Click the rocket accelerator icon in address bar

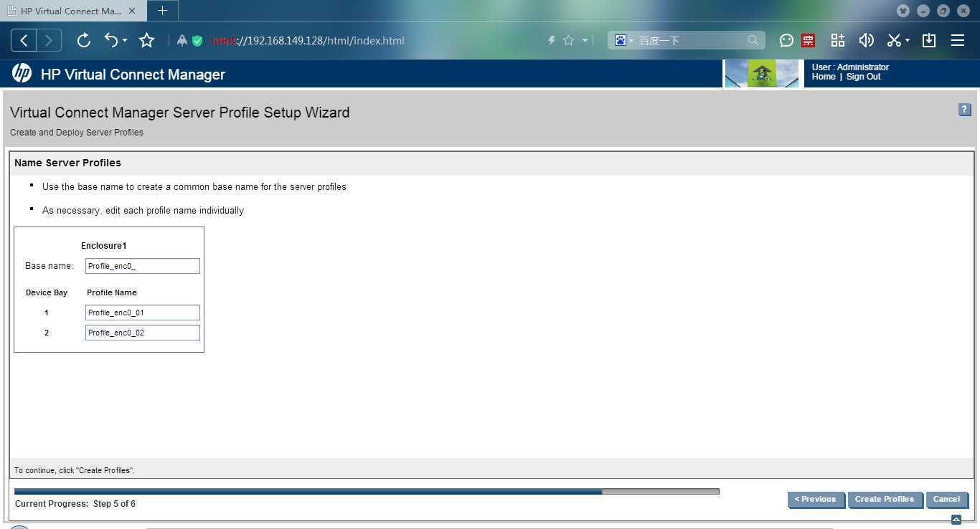tap(182, 41)
